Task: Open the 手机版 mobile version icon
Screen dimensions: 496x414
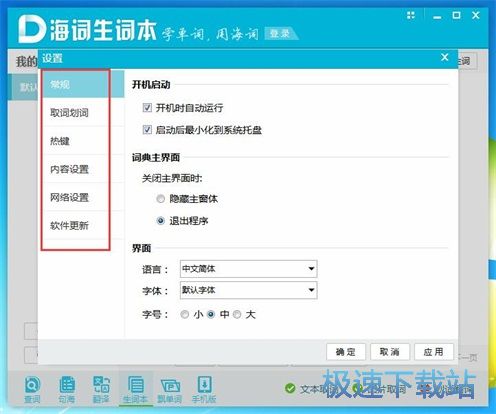Action: point(204,389)
